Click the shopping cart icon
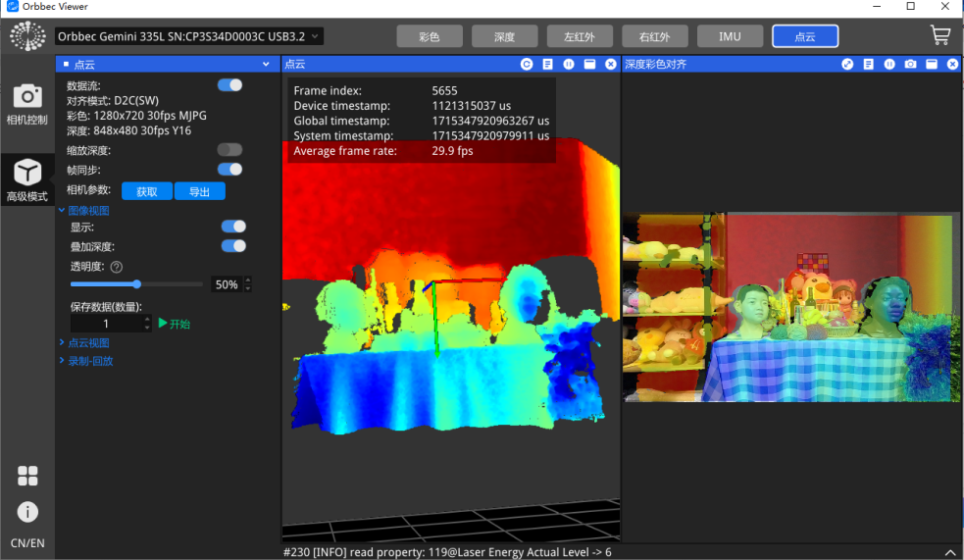 point(939,36)
